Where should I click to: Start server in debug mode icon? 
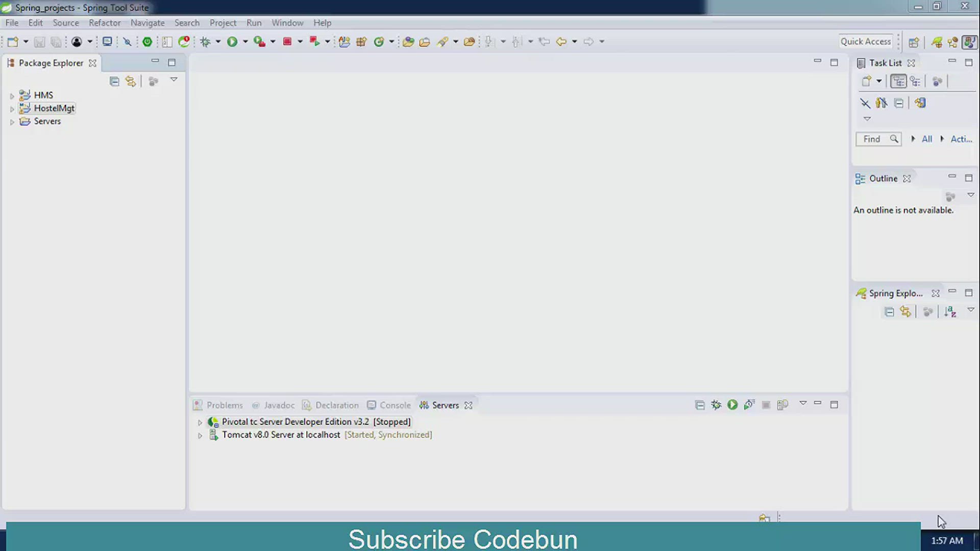[x=716, y=405]
